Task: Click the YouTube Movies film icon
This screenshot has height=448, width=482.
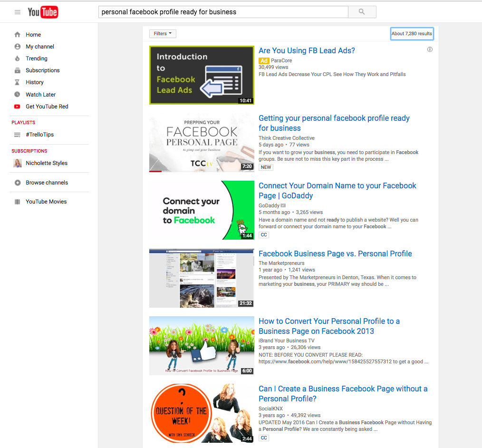Action: coord(18,202)
